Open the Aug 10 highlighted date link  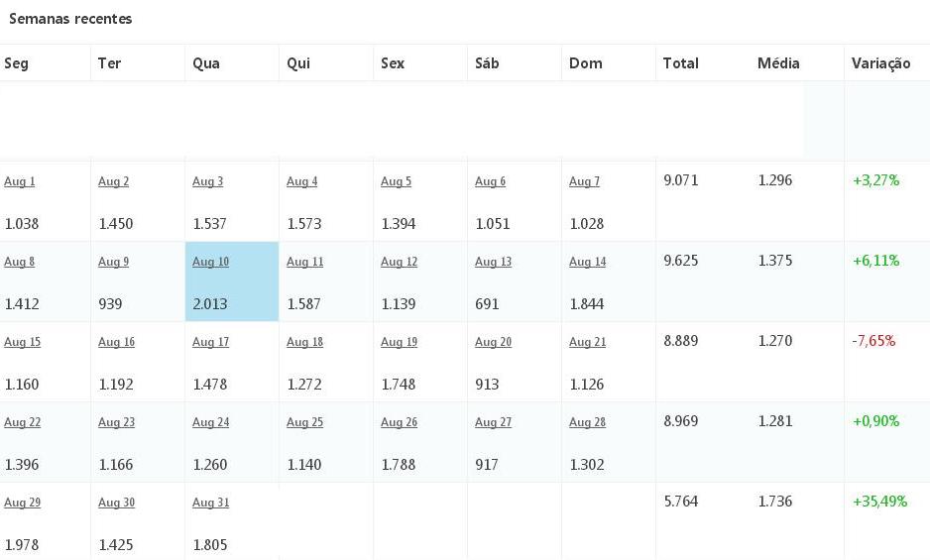tap(210, 262)
